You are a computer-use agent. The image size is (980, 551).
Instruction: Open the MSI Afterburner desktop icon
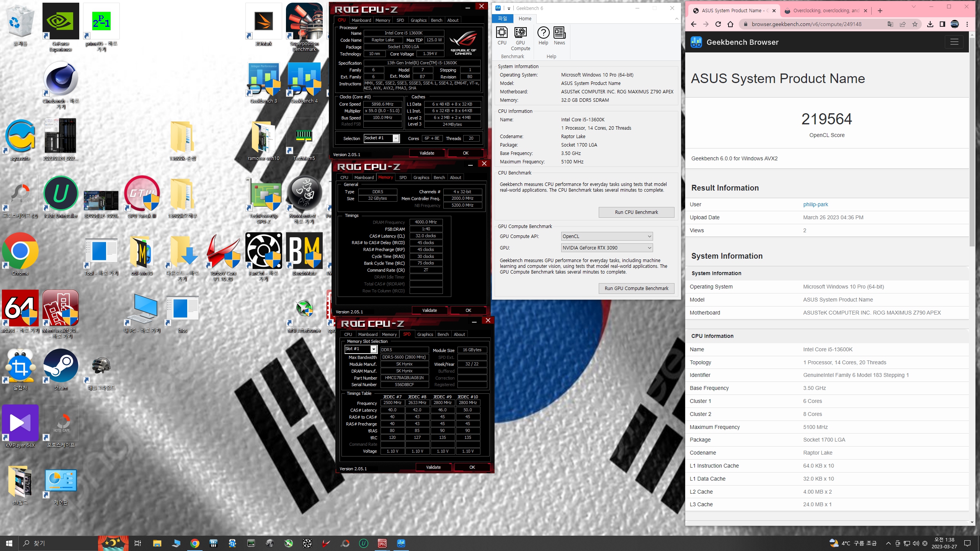[x=304, y=311]
